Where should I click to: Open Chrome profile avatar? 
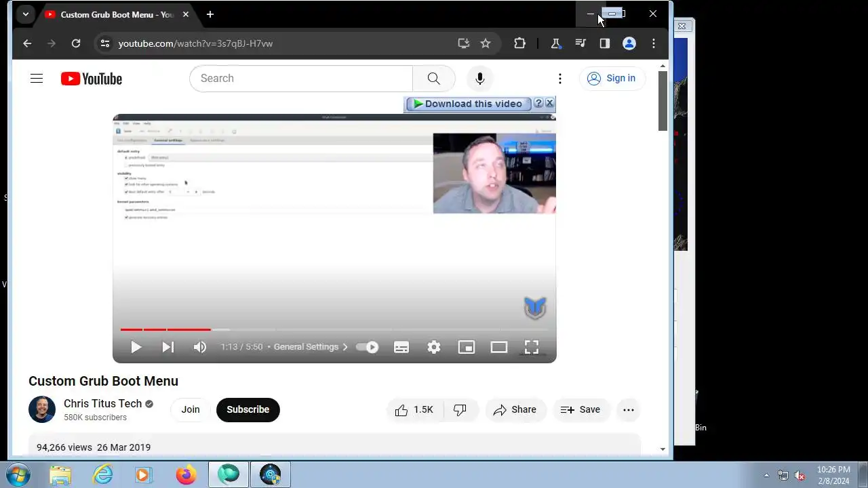click(629, 43)
